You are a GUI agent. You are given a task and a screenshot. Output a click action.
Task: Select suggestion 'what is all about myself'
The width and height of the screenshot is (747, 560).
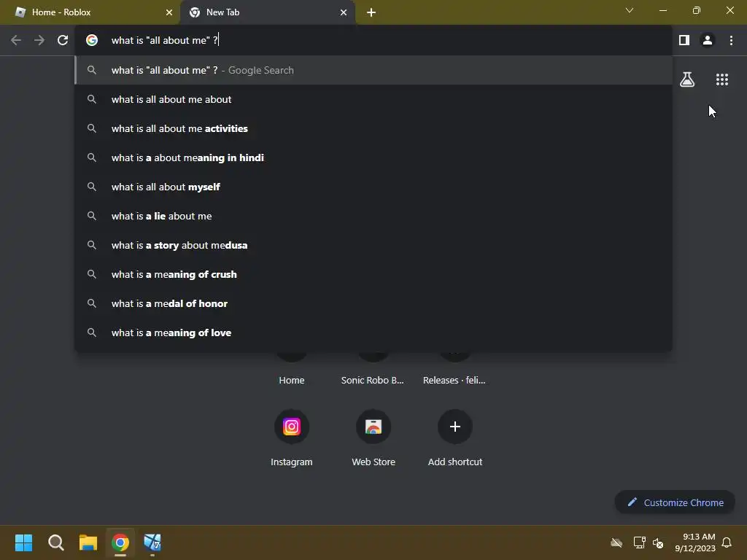(x=373, y=187)
